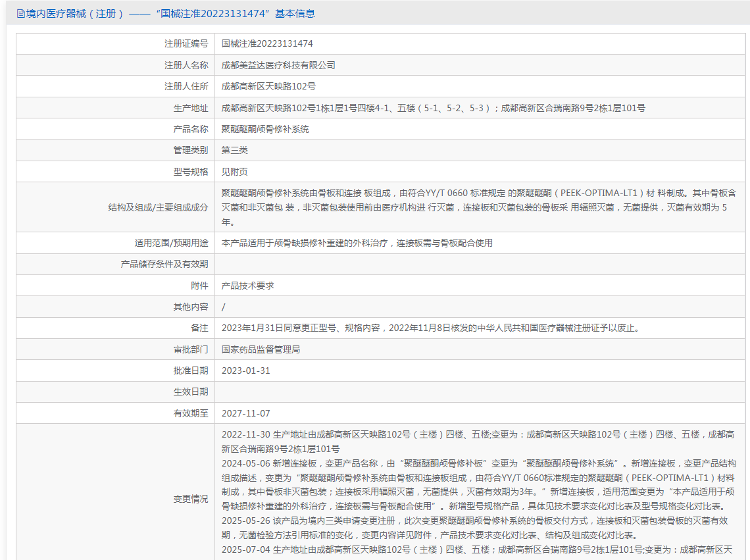Select the slash value in 其他内容 row
Image resolution: width=750 pixels, height=560 pixels.
[x=224, y=307]
